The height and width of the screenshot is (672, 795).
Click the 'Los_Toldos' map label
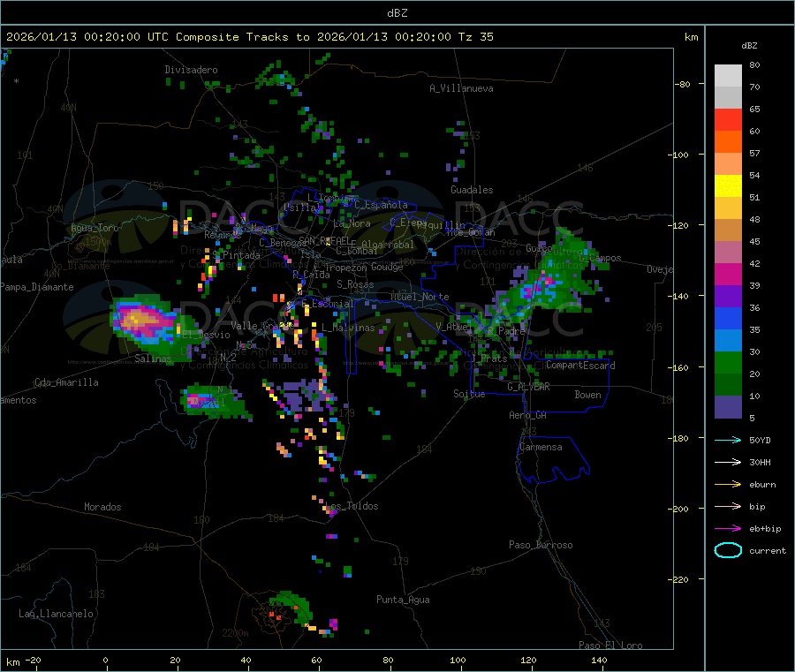coord(352,506)
